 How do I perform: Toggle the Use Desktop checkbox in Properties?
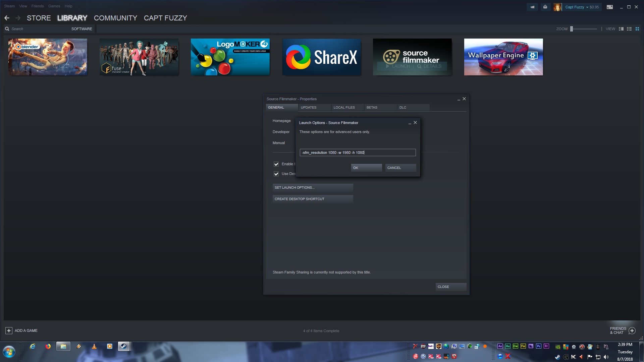click(276, 174)
